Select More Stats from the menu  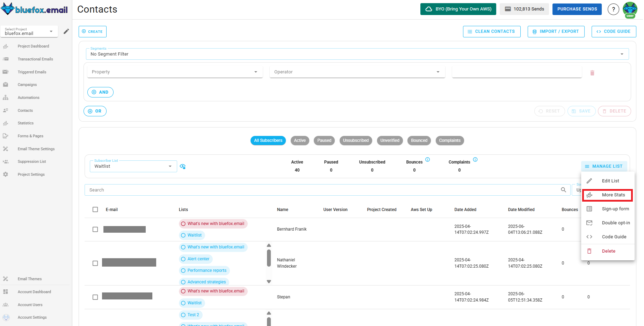pyautogui.click(x=613, y=195)
